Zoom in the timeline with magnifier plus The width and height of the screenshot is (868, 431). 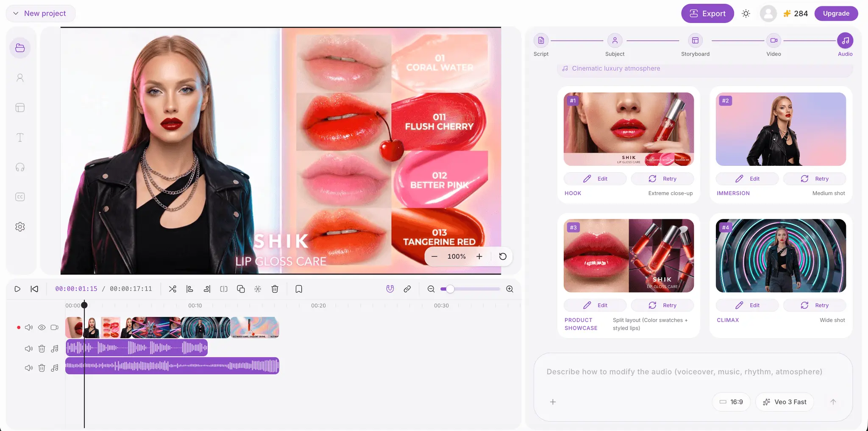[x=510, y=289]
